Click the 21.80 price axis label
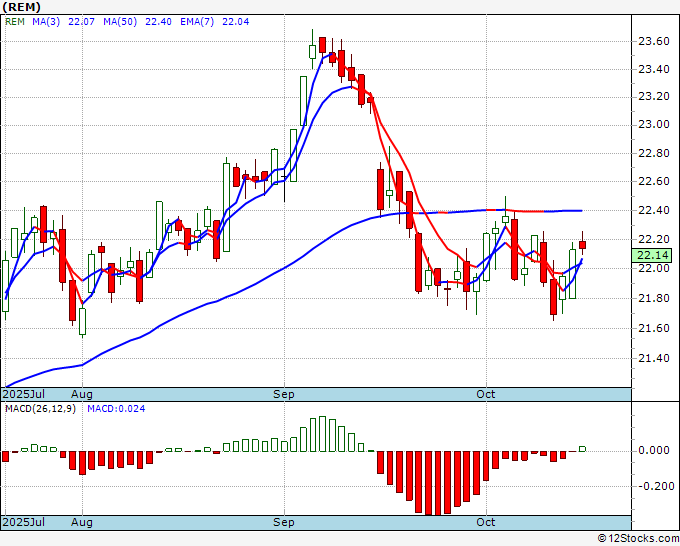The height and width of the screenshot is (546, 680). 654,298
